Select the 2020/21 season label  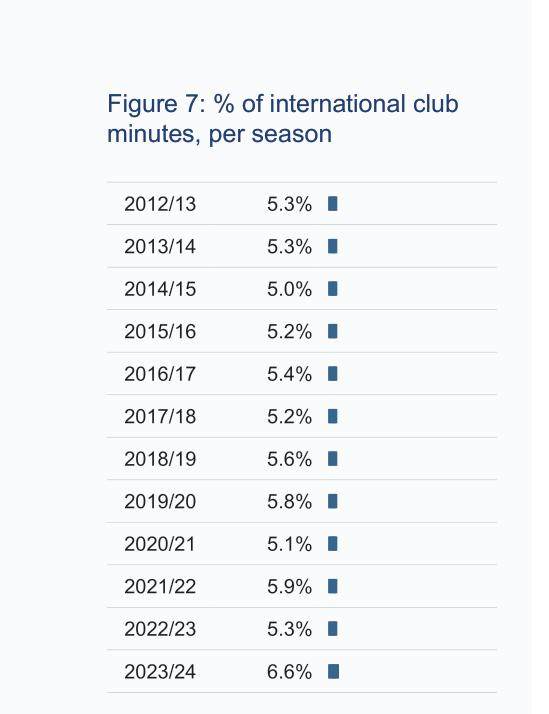click(x=159, y=544)
